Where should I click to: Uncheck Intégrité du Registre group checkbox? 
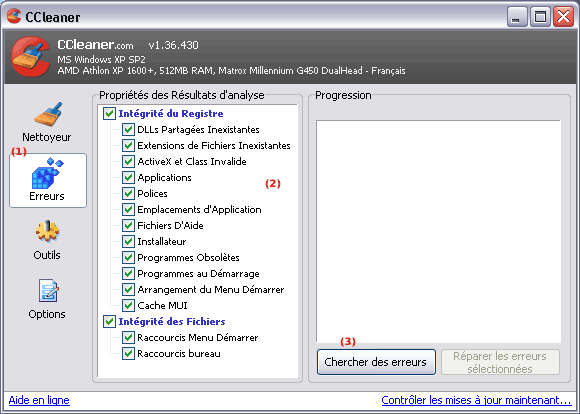pos(109,114)
